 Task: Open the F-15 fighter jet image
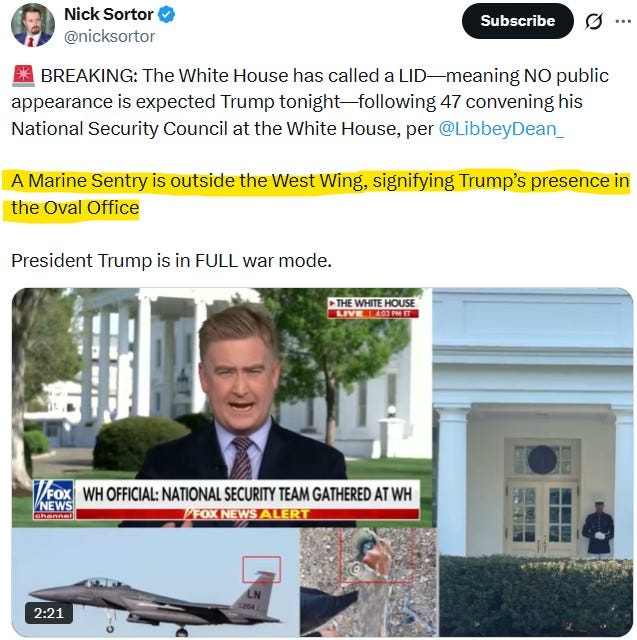click(155, 582)
